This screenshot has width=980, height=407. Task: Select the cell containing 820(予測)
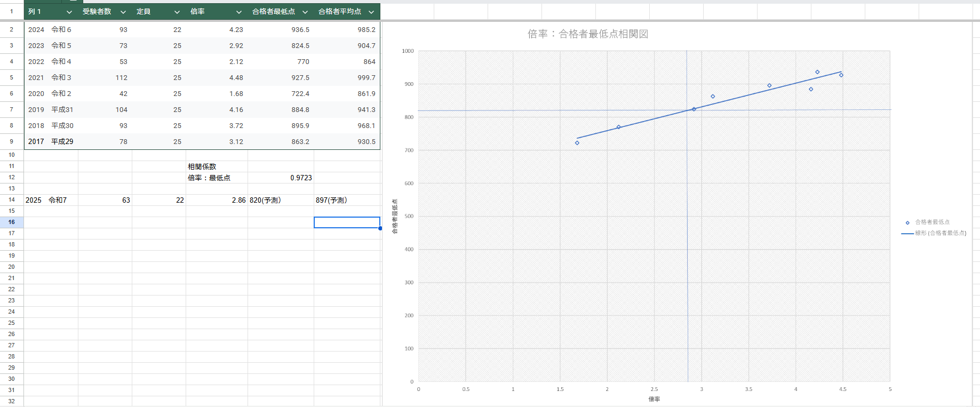[281, 200]
